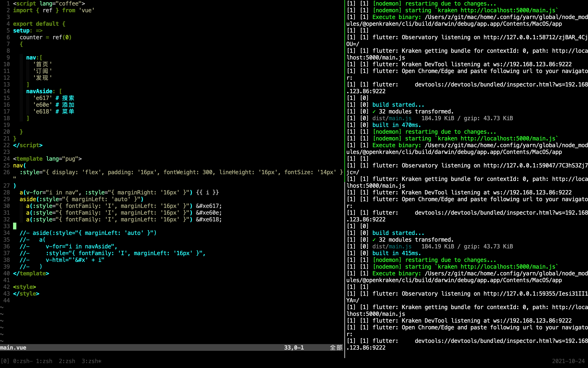
Task: Place cursor on 'import { ref } from vue' line
Action: click(x=54, y=10)
